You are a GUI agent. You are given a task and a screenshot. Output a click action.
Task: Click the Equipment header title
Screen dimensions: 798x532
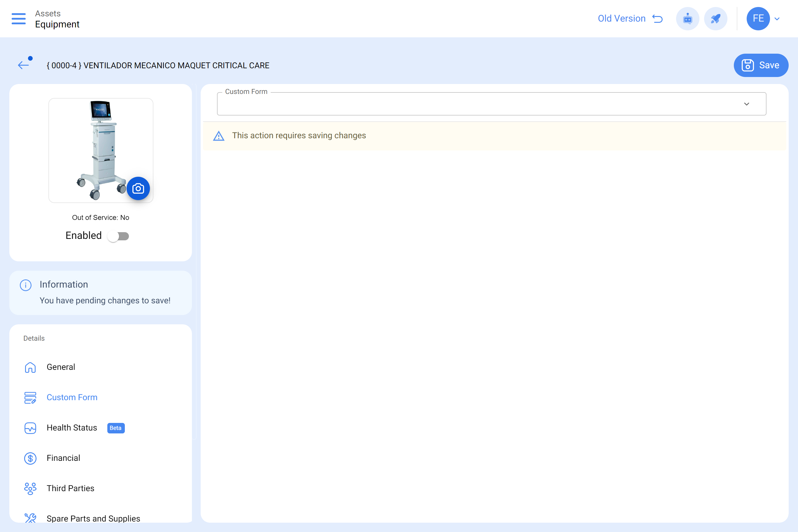[57, 24]
